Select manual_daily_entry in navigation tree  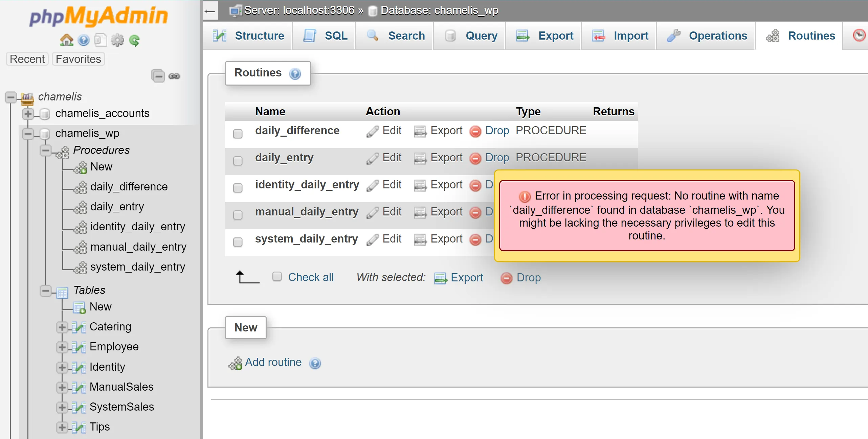pyautogui.click(x=138, y=247)
